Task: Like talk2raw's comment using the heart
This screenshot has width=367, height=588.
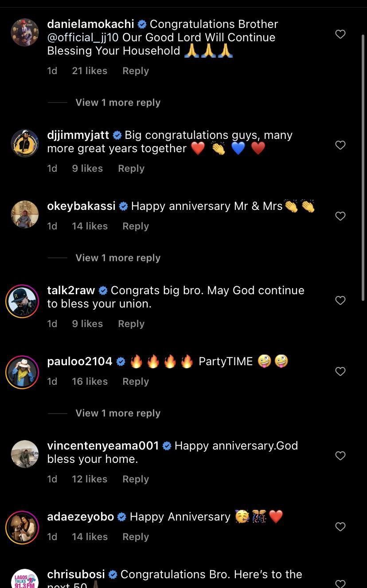Action: 340,300
